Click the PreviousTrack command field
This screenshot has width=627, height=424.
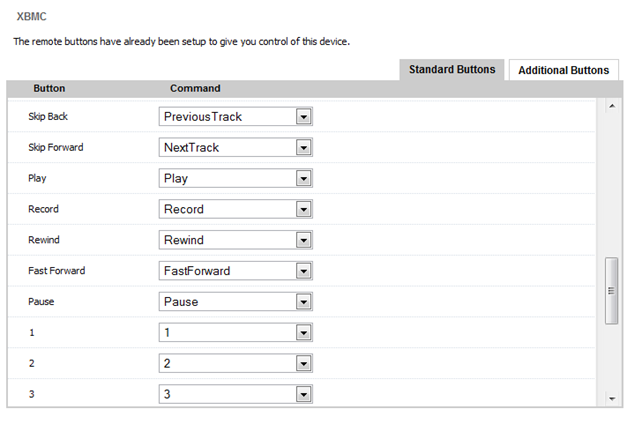coord(227,116)
